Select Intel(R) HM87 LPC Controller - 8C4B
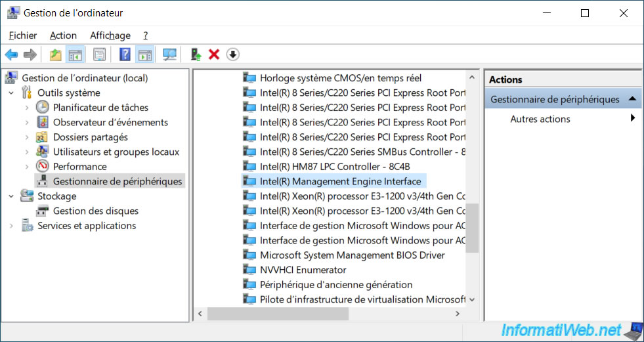 pyautogui.click(x=335, y=167)
